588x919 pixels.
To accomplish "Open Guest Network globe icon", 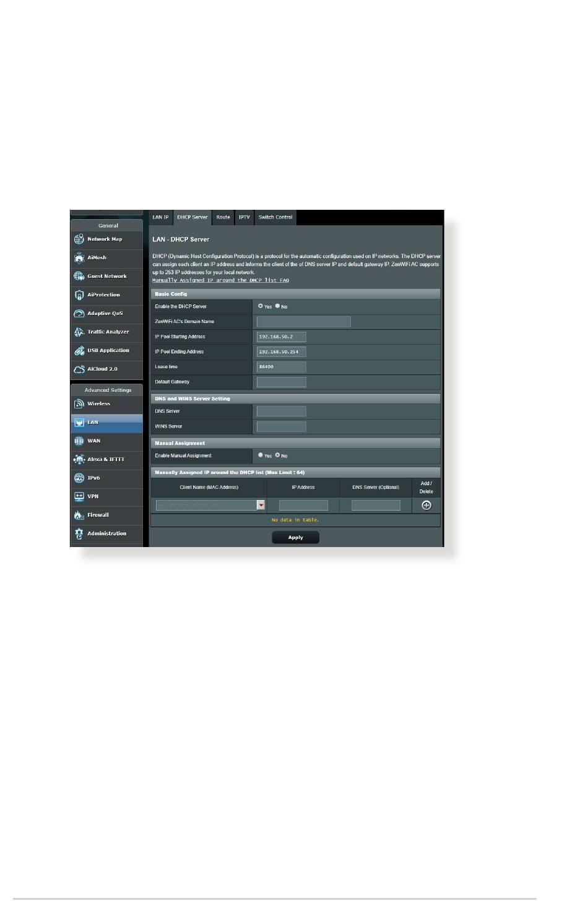I will point(79,276).
